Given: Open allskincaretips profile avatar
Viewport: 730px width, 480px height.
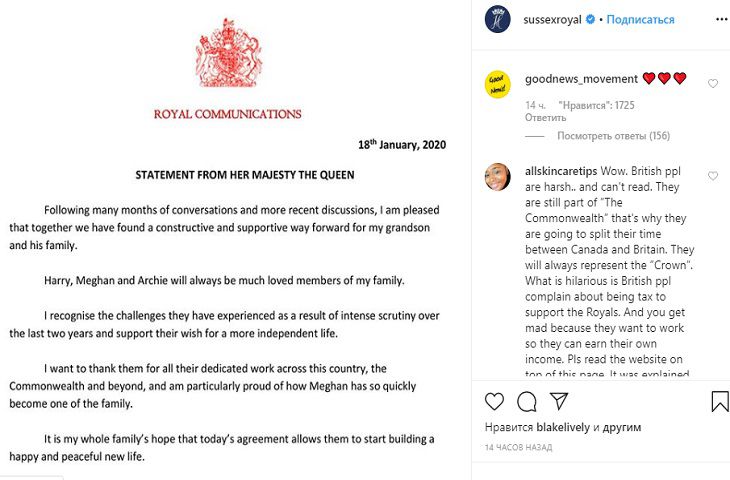Looking at the screenshot, I should coord(498,176).
